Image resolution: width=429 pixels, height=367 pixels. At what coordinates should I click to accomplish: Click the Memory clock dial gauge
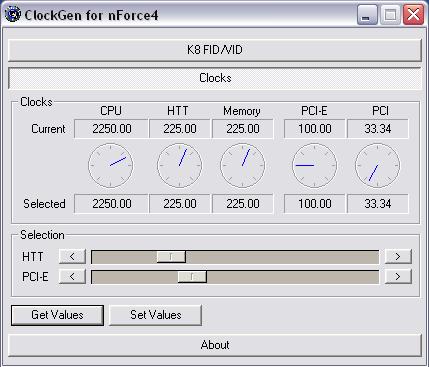point(243,165)
